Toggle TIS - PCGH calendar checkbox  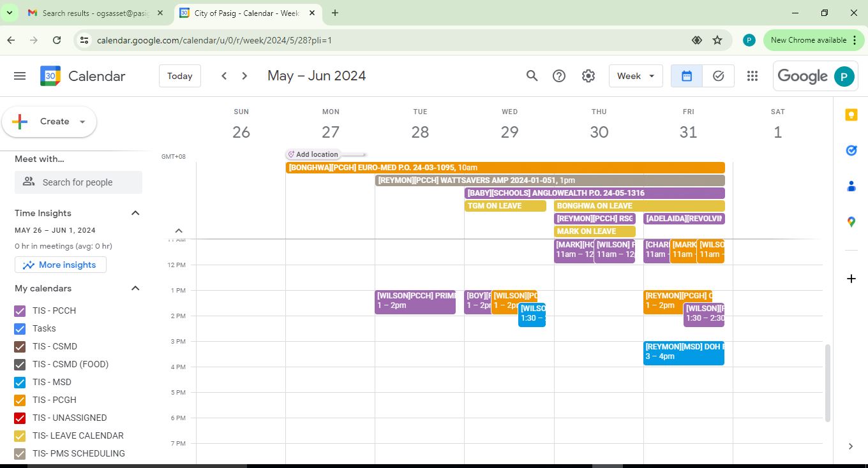point(20,400)
